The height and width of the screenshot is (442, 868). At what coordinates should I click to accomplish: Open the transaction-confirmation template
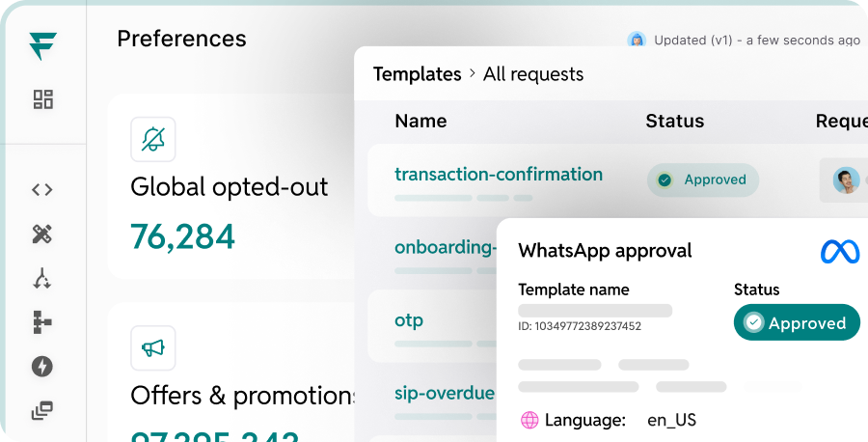[x=499, y=174]
